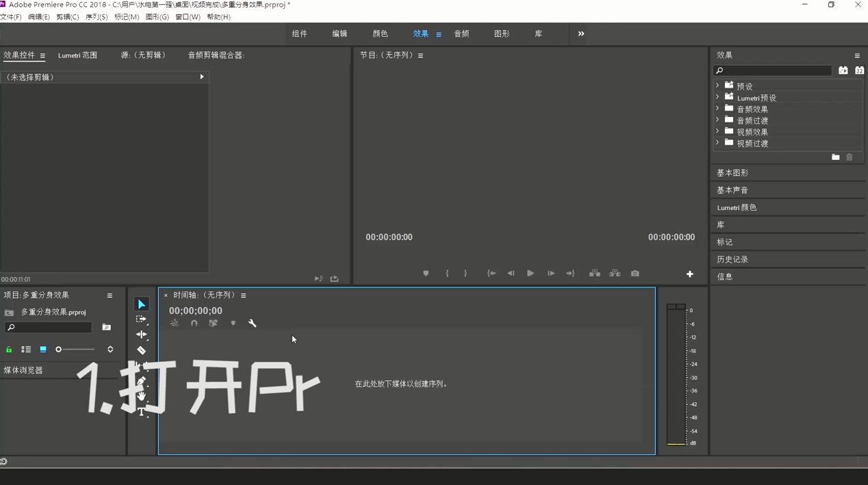Viewport: 868px width, 485px height.
Task: Open the Lumetri 范围 tab
Action: tap(77, 55)
